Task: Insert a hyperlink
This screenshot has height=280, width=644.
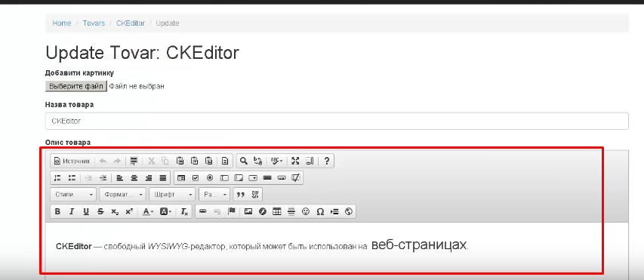Action: click(202, 211)
